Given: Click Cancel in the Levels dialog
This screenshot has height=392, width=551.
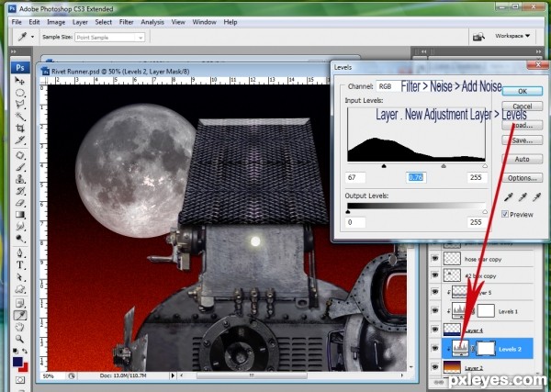Looking at the screenshot, I should coord(523,106).
